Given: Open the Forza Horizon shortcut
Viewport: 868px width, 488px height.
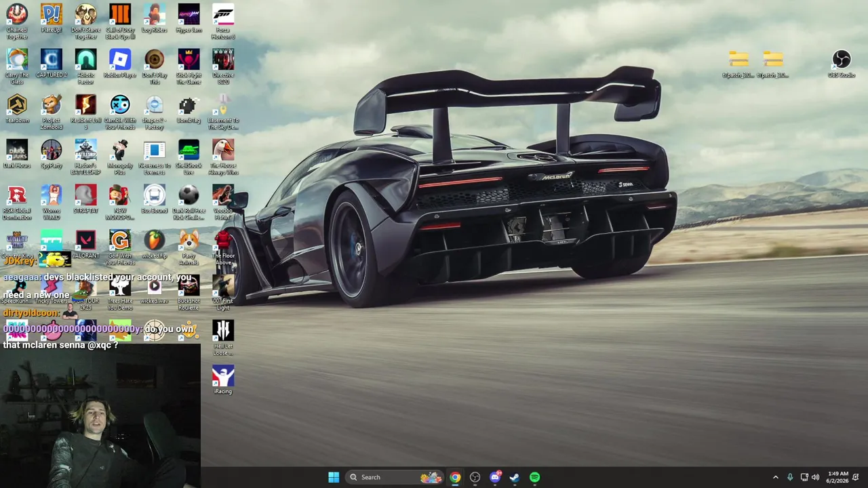Looking at the screenshot, I should [223, 21].
